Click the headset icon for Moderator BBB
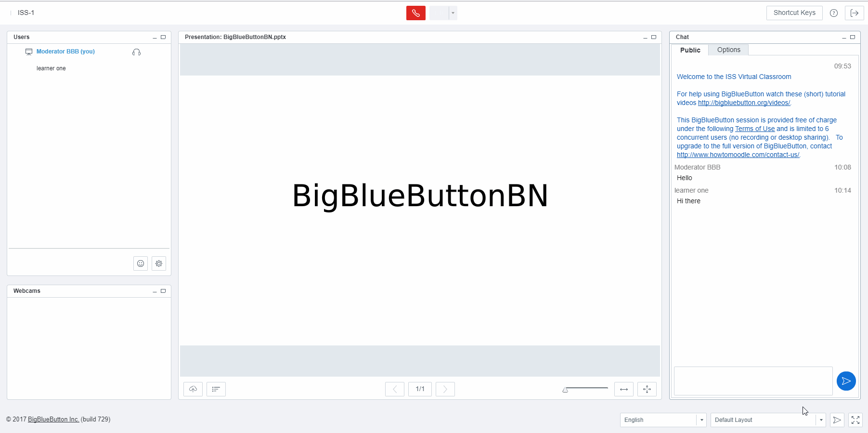 click(x=136, y=52)
